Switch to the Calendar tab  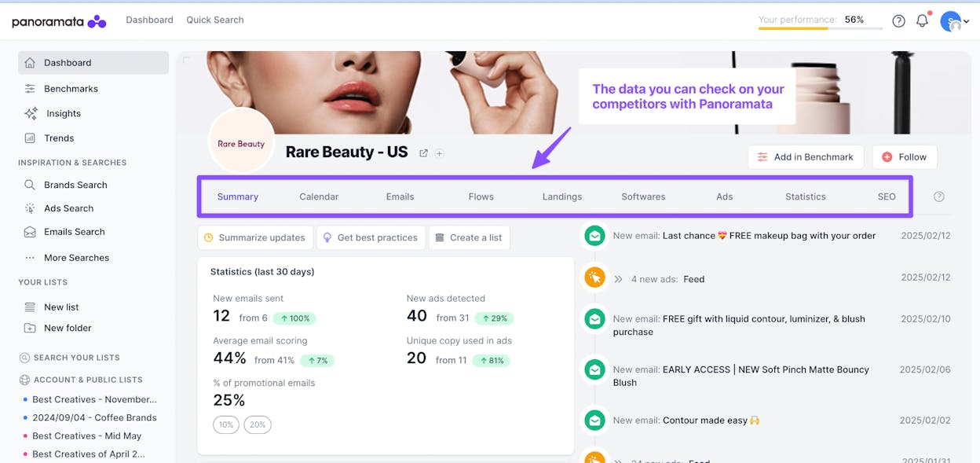click(319, 197)
